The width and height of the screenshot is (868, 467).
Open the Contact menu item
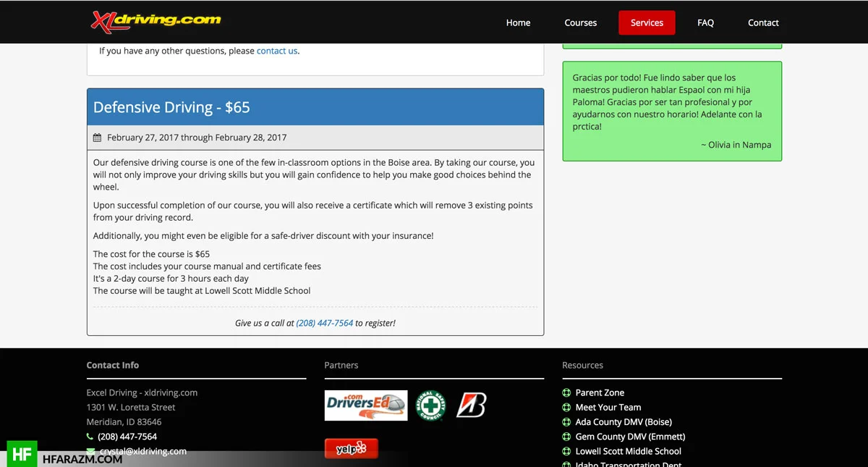point(763,22)
